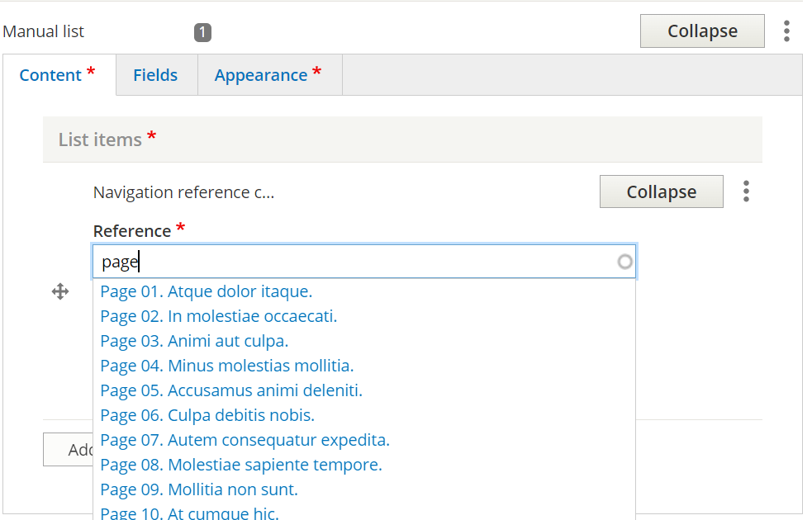This screenshot has width=812, height=520.
Task: Collapse the Navigation reference item
Action: click(661, 191)
